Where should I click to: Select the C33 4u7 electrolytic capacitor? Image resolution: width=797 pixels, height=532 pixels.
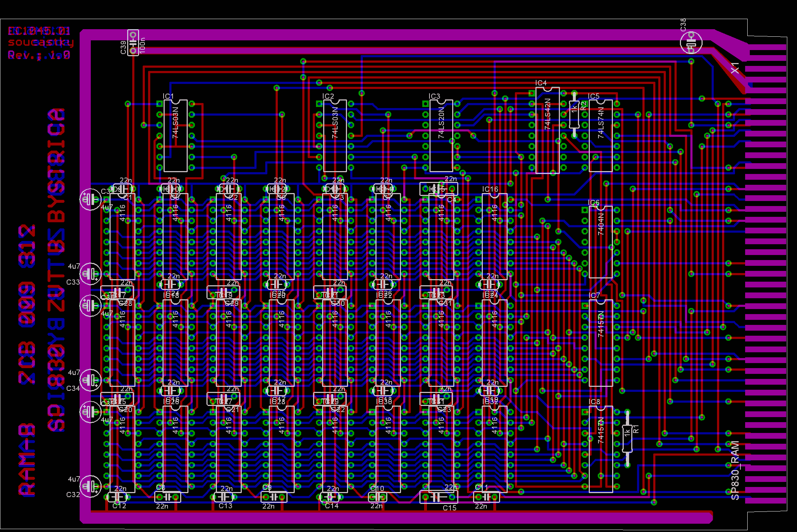click(90, 274)
